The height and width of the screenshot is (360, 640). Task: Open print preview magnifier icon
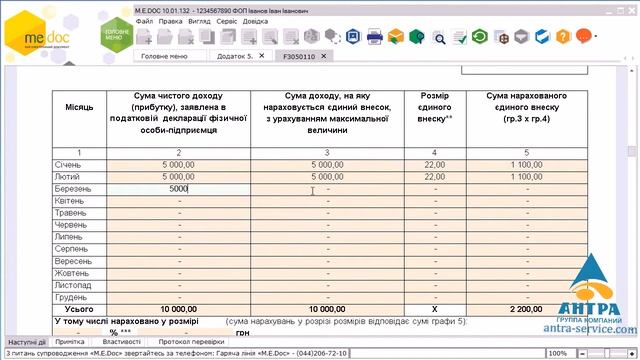click(x=438, y=38)
